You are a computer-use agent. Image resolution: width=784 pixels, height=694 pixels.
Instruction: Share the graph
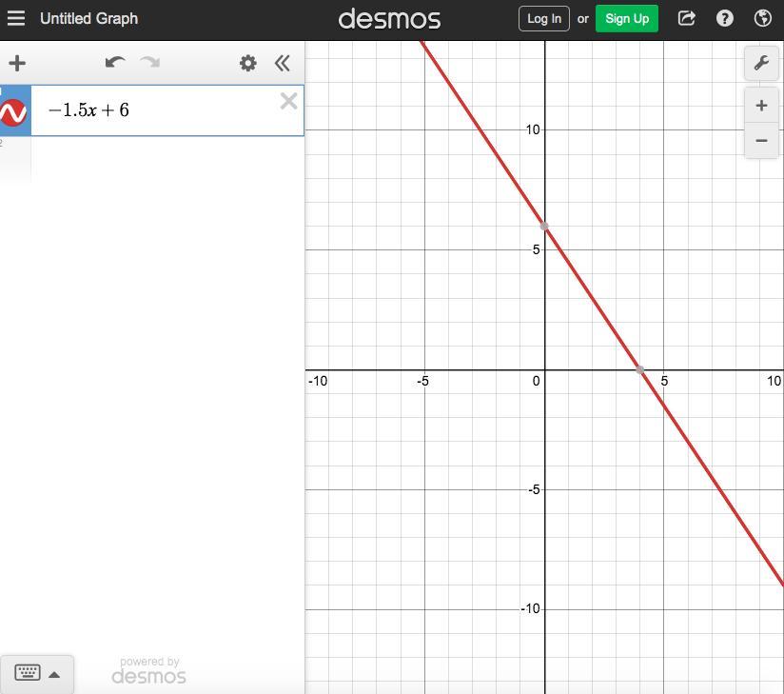687,18
